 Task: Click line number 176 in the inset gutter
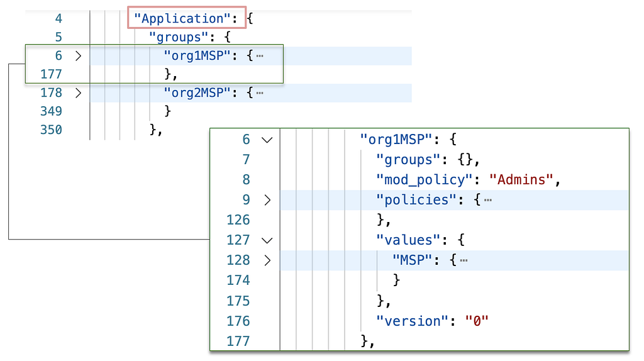point(238,321)
